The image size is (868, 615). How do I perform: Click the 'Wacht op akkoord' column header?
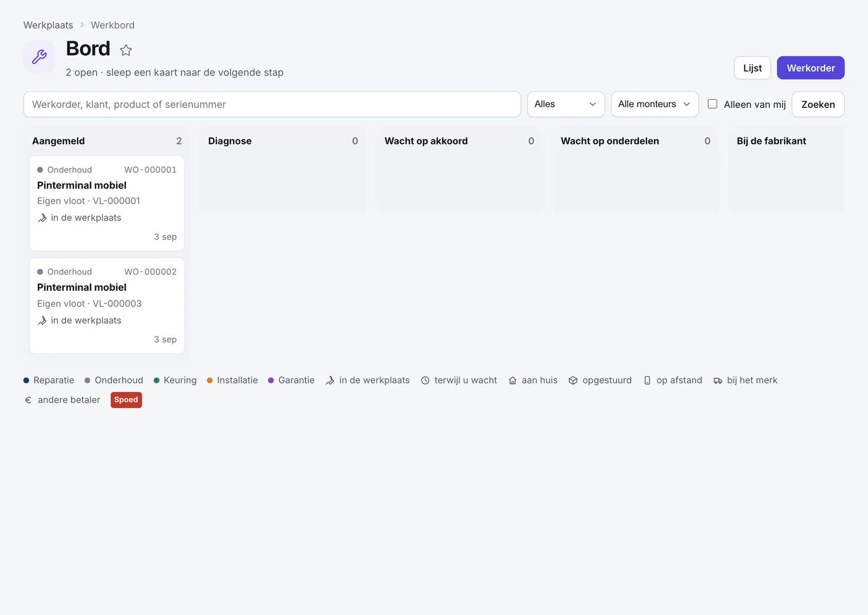coord(426,141)
